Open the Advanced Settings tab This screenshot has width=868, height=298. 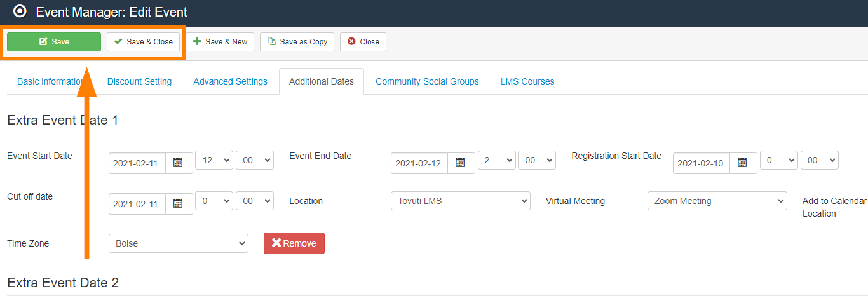(x=230, y=81)
